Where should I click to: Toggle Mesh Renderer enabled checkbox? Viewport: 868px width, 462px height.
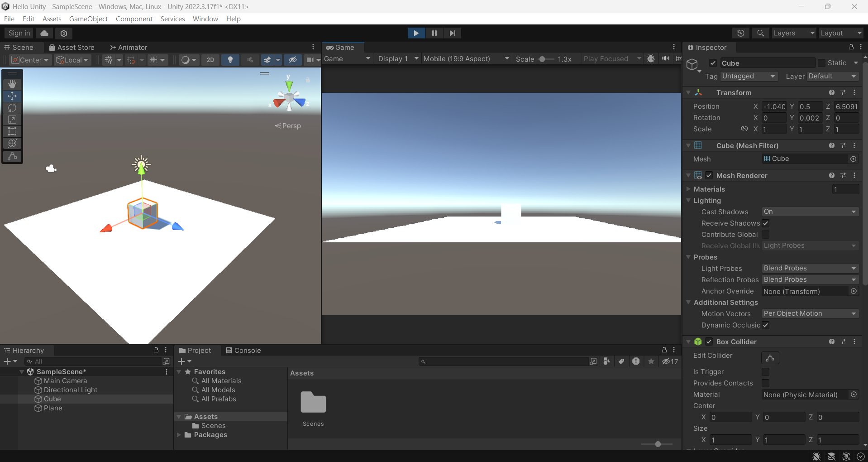tap(709, 175)
